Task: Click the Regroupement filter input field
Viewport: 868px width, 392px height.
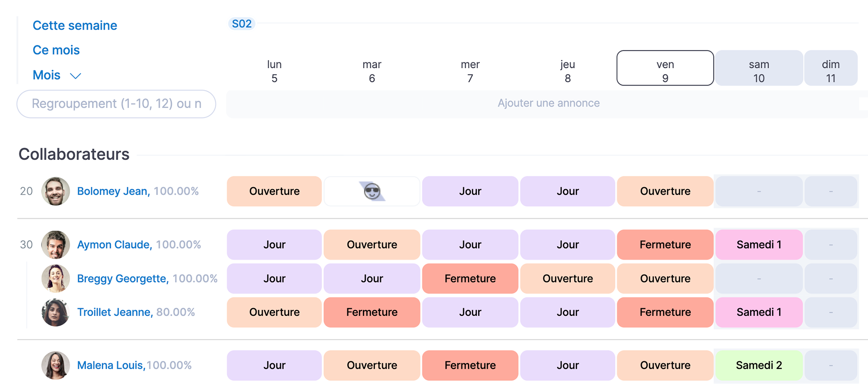Action: [116, 104]
